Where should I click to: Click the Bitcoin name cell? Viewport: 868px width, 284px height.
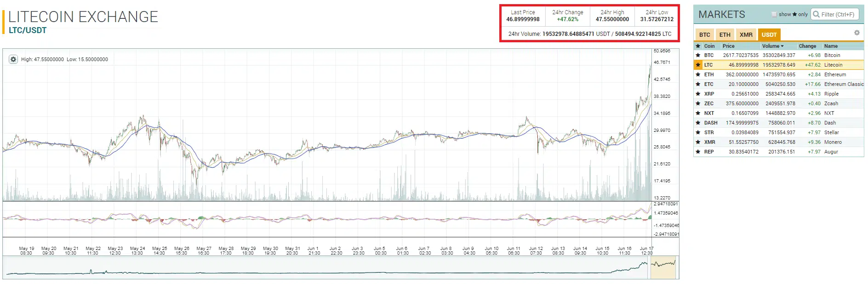click(832, 55)
